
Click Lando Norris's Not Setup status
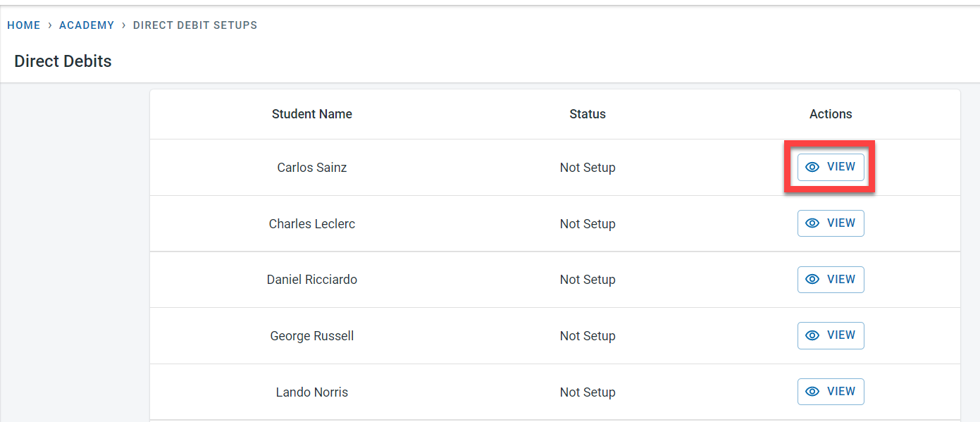[588, 392]
